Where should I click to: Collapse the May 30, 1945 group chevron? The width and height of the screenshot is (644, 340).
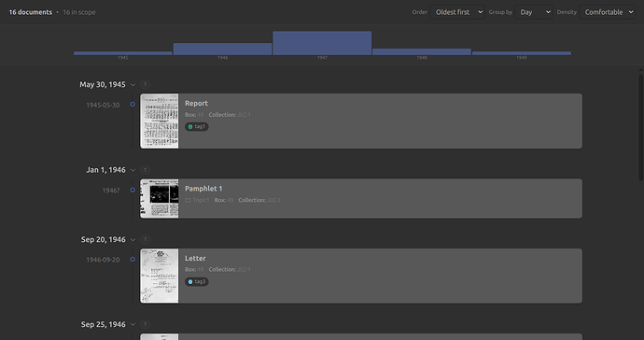[133, 85]
